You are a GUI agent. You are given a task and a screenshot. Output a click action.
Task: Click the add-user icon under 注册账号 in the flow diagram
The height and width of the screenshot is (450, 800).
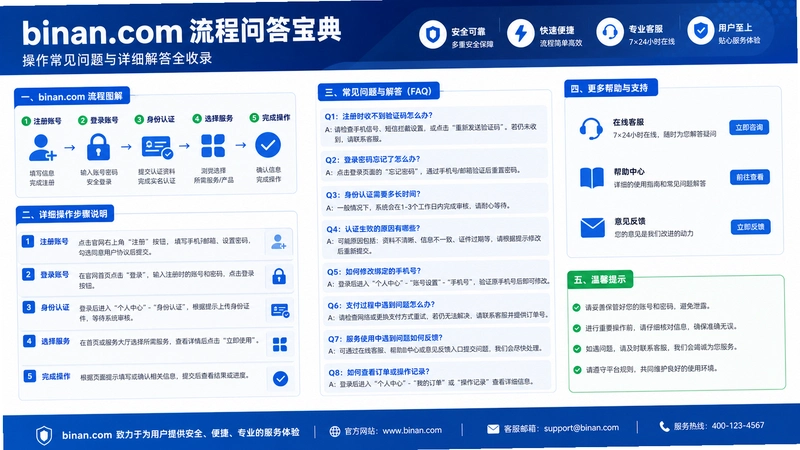point(42,148)
